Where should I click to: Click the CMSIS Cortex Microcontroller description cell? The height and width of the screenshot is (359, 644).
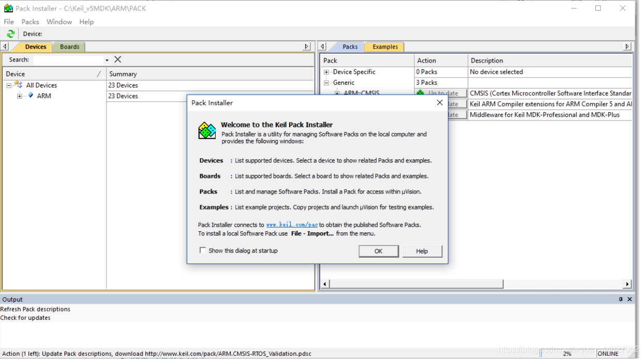coord(550,94)
